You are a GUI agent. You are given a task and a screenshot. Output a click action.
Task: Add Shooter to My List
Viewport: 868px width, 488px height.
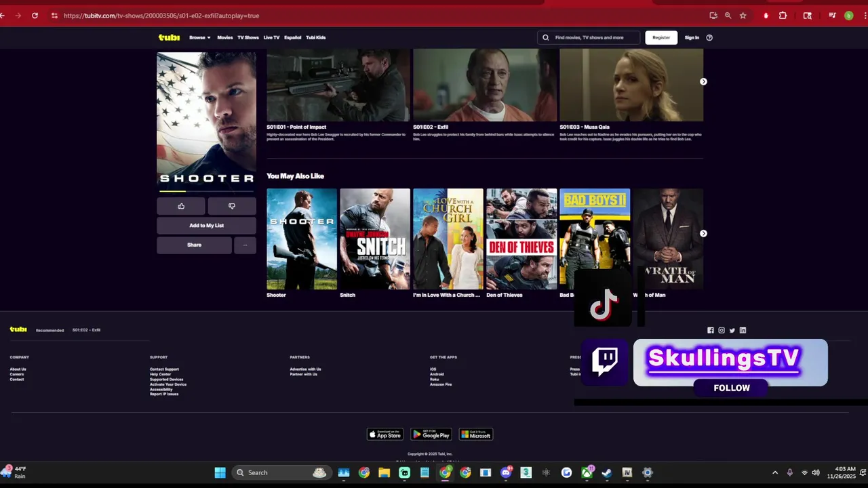pos(206,225)
